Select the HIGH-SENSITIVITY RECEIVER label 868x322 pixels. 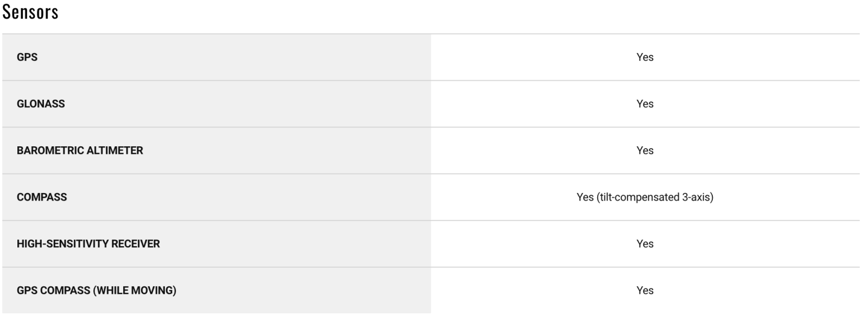88,244
